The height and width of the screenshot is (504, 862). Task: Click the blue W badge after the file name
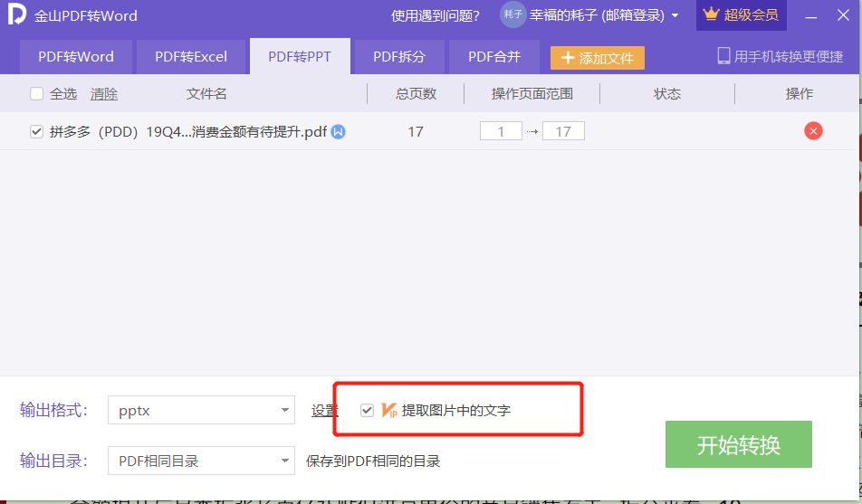tap(338, 132)
